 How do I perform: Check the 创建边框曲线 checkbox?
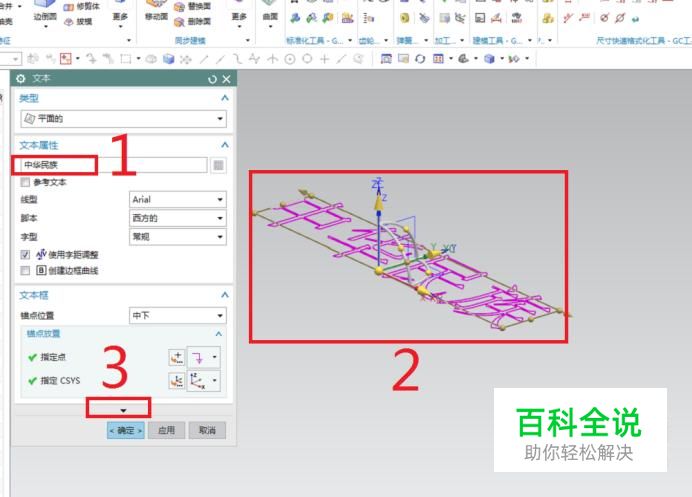25,270
